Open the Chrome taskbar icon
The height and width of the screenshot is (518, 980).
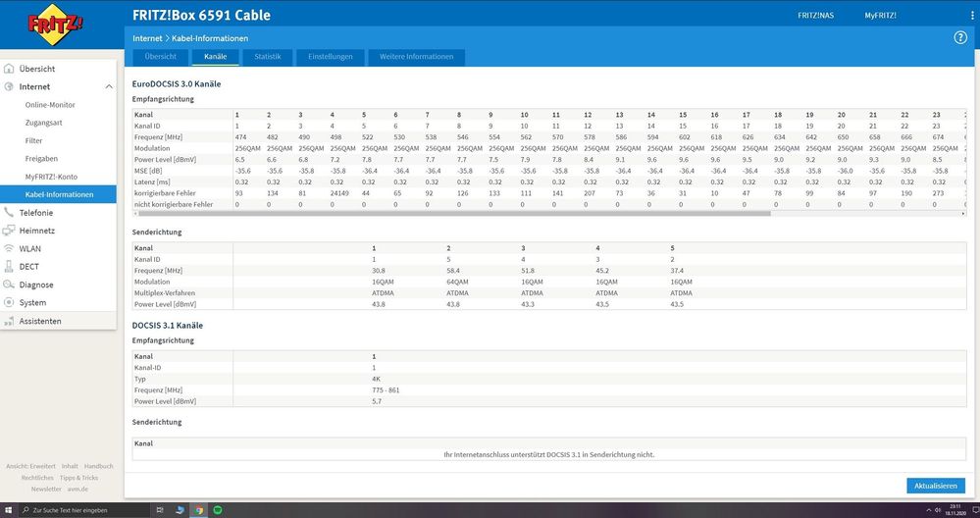(199, 510)
